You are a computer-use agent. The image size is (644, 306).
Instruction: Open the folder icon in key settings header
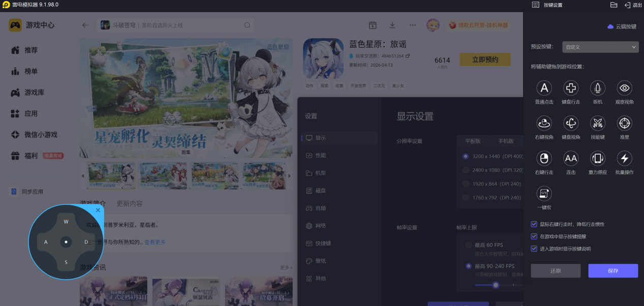(614, 5)
